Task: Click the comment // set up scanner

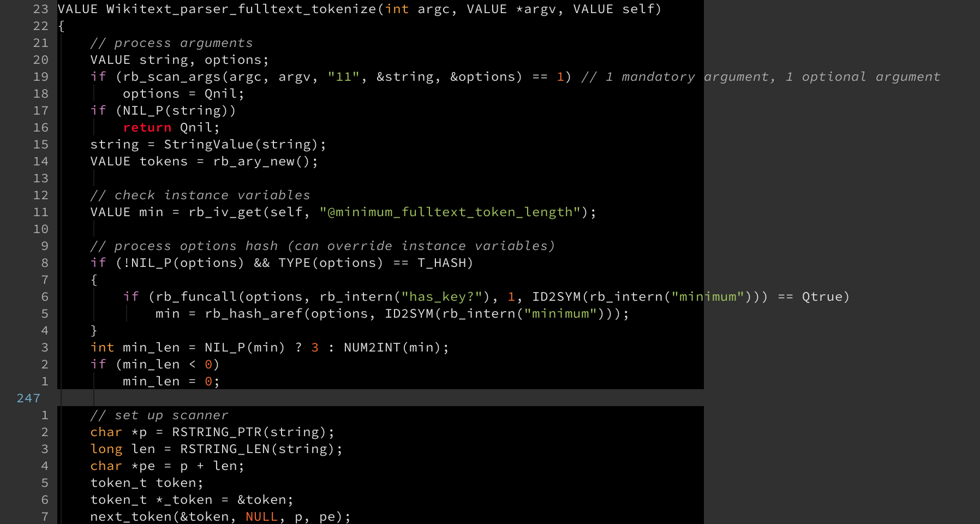Action: click(158, 415)
